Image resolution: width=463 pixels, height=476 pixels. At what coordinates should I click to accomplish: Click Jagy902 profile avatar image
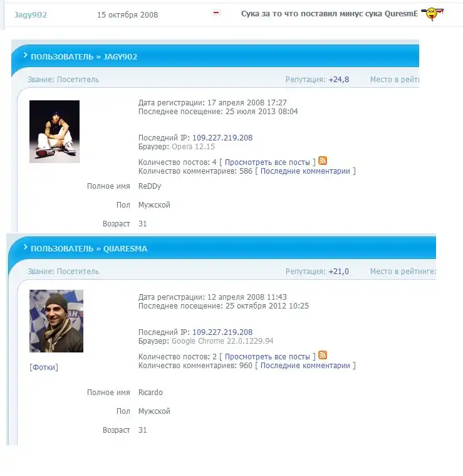55,132
